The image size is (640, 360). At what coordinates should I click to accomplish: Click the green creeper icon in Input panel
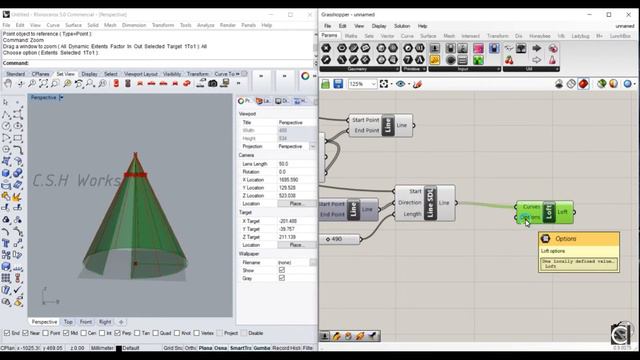tap(478, 60)
